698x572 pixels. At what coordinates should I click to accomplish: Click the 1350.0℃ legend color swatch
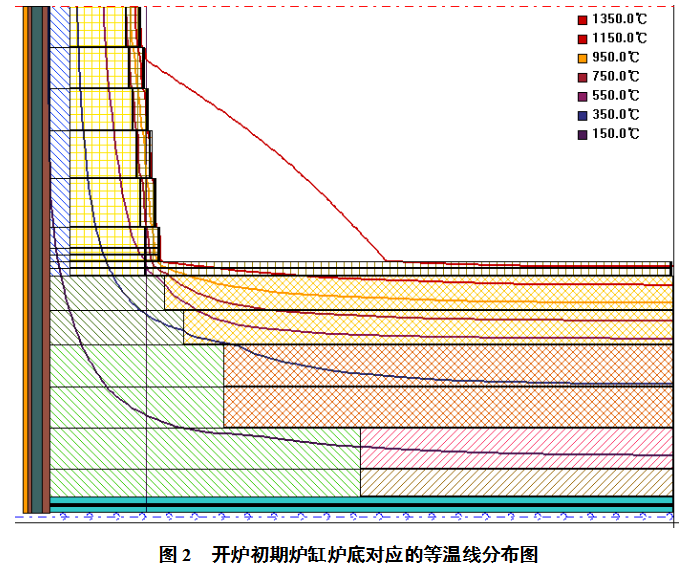click(x=582, y=20)
